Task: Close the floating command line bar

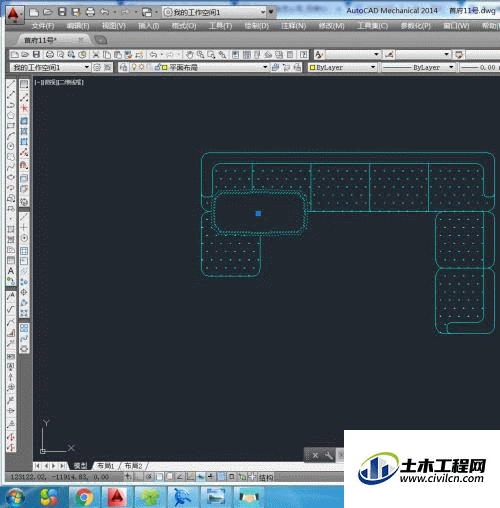Action: click(315, 455)
